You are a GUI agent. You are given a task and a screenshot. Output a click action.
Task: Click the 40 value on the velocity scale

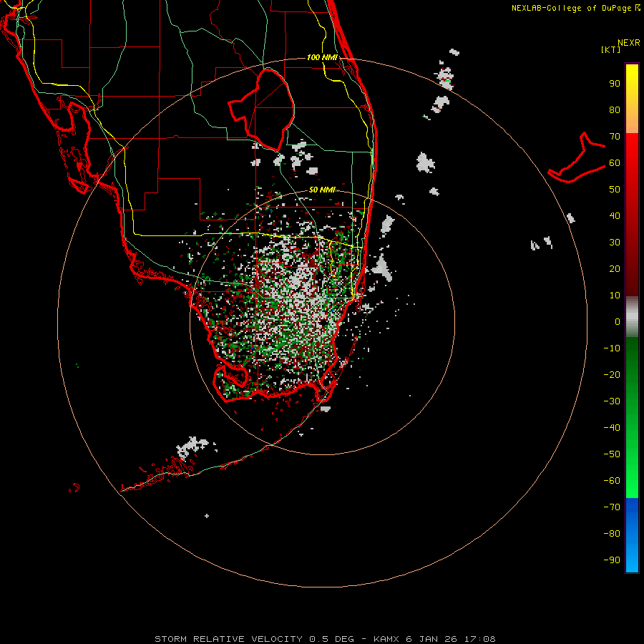click(x=615, y=215)
